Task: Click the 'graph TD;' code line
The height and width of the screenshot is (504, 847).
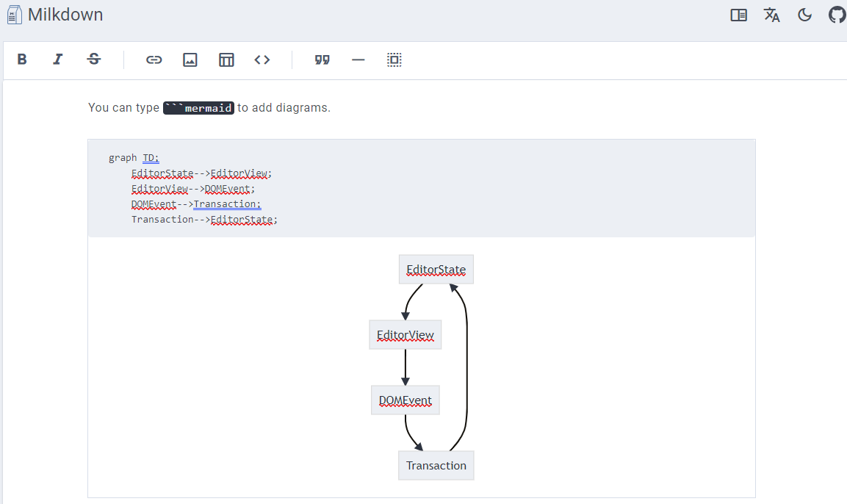Action: (x=134, y=158)
